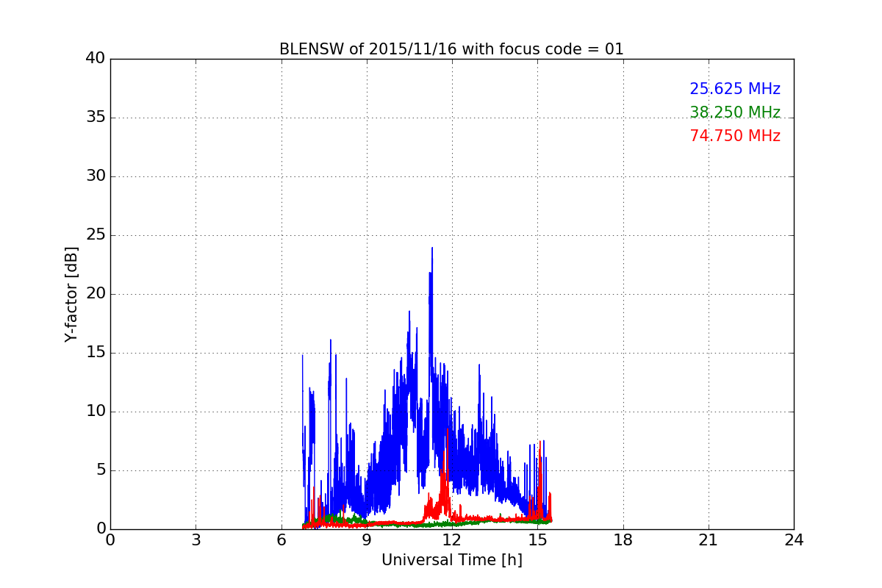The height and width of the screenshot is (588, 882).
Task: Click the 'Universal Time [h]' axis label
Action: 451,560
